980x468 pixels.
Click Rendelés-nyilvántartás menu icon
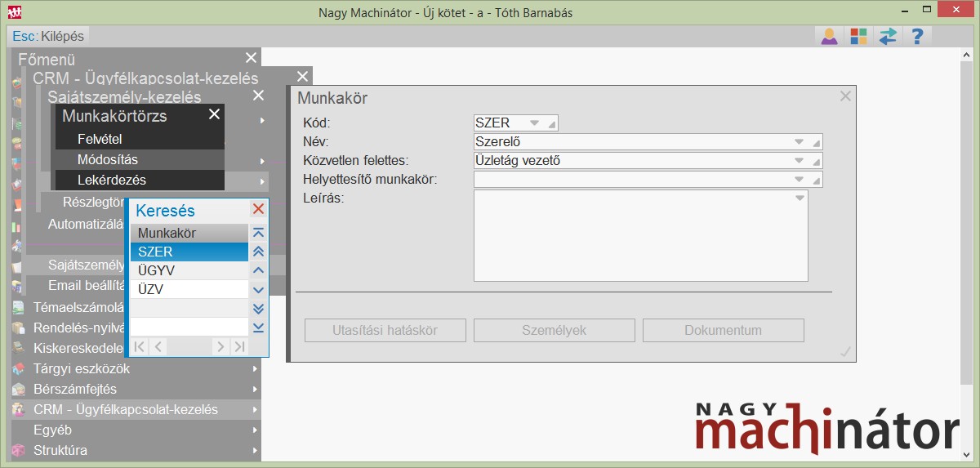tap(18, 328)
